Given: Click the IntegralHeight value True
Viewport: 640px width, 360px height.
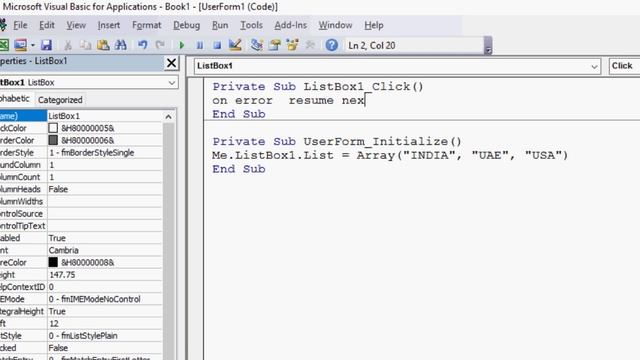Looking at the screenshot, I should tap(104, 311).
